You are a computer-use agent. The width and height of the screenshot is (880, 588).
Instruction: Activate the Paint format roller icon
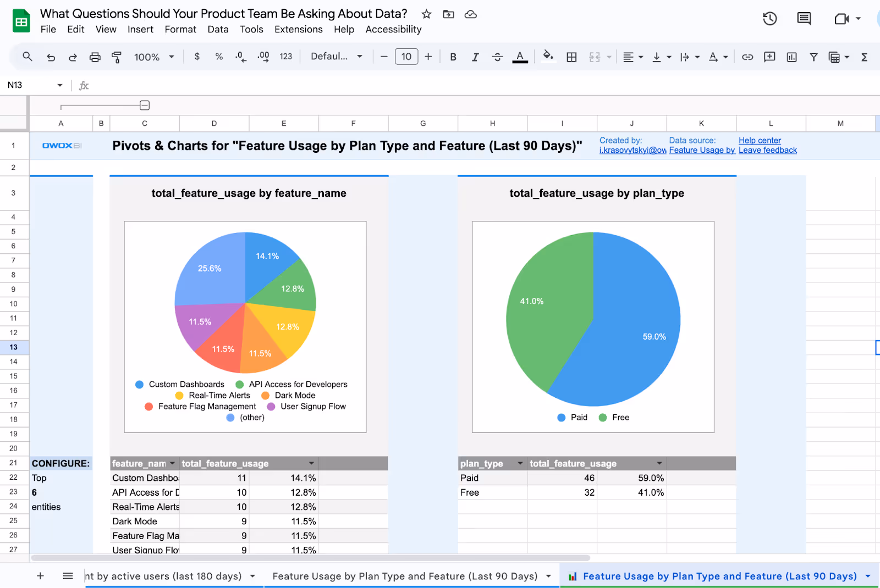(117, 57)
